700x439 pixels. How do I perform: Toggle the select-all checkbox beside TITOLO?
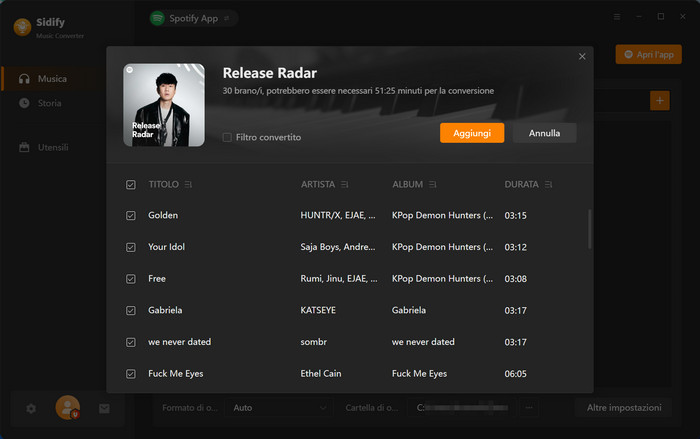[131, 184]
